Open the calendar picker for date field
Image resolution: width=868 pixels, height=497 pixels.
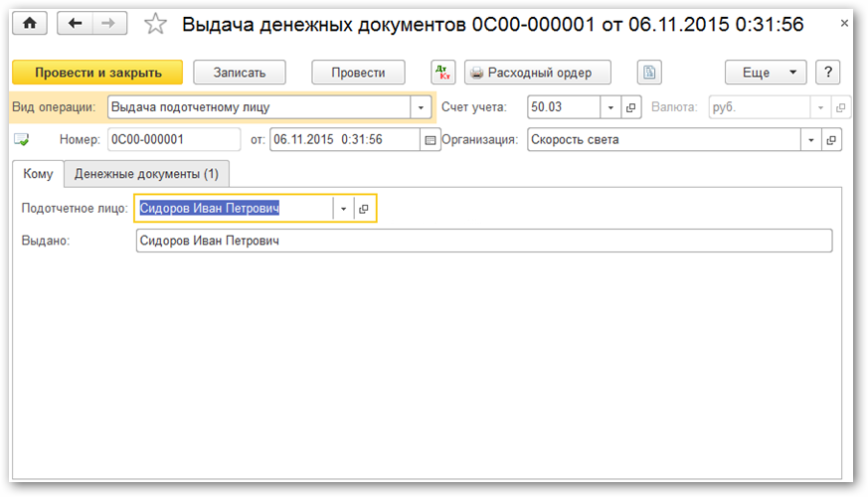click(431, 140)
